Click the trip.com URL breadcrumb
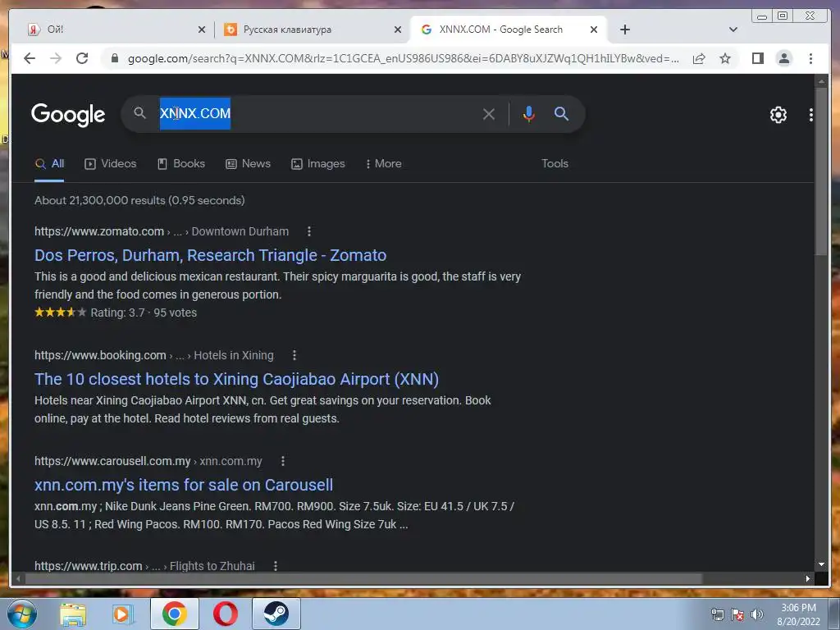 (x=144, y=566)
